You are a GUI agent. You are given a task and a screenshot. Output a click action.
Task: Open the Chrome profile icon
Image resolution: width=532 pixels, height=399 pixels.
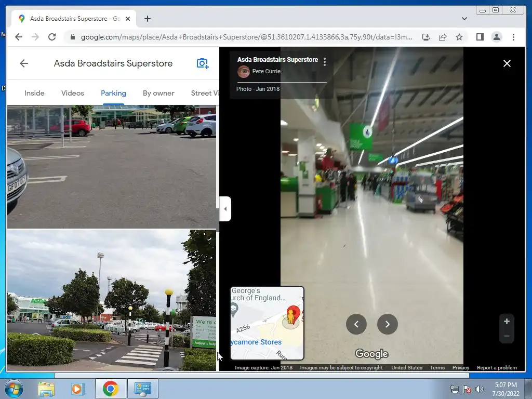[496, 37]
